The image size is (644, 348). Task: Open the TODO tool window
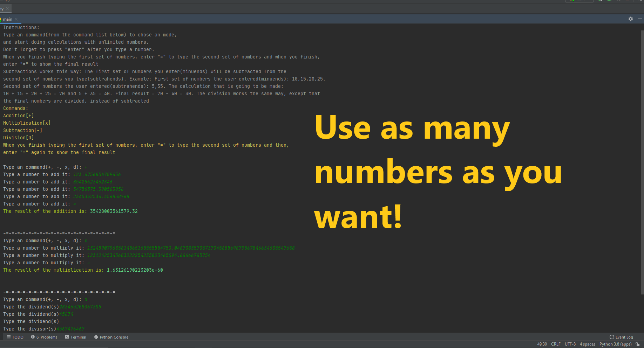(15, 337)
